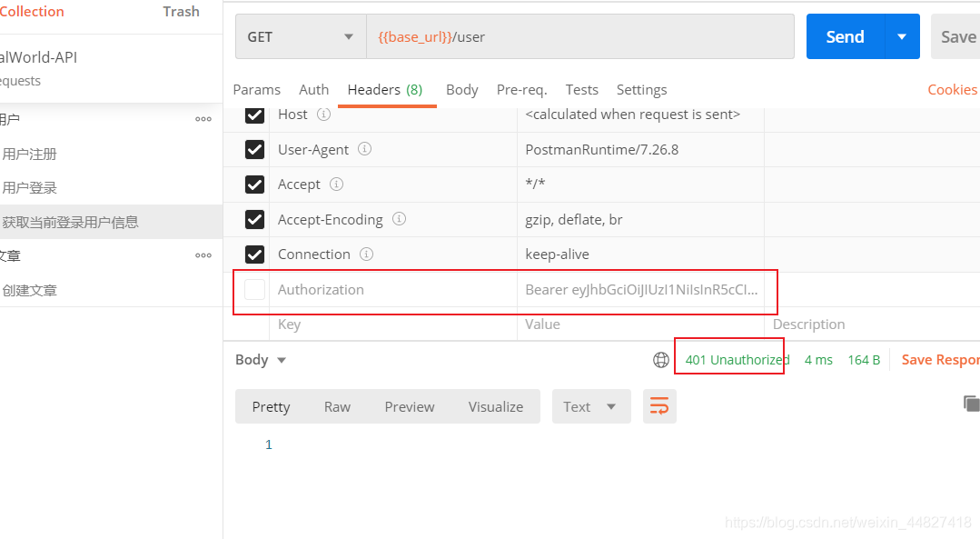Select the Headers (8) tab
Image resolution: width=980 pixels, height=539 pixels.
click(x=385, y=90)
